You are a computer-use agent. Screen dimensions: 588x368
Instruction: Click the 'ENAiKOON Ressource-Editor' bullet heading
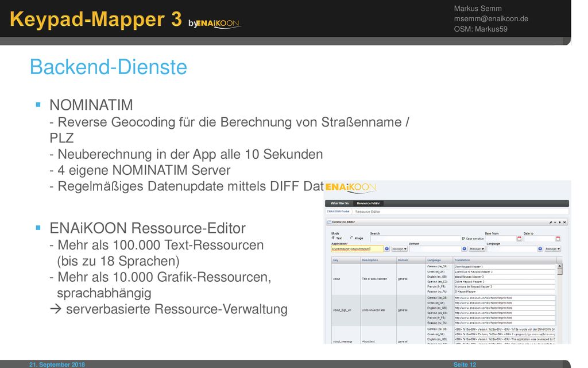148,228
